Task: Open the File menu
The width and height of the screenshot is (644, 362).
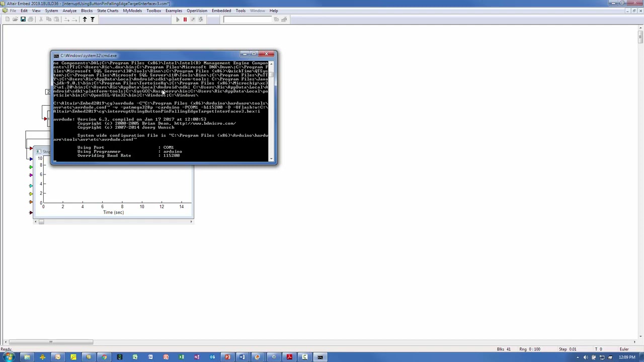Action: click(x=13, y=11)
